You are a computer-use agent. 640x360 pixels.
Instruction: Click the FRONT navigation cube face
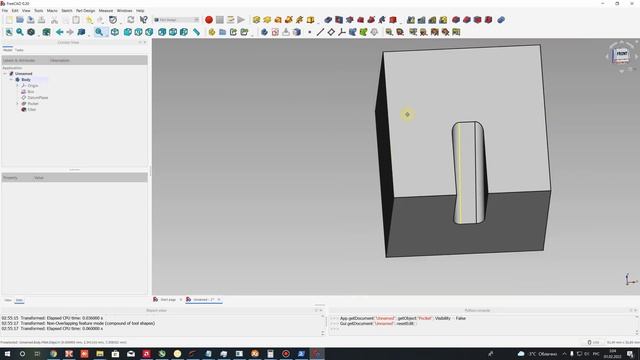(x=621, y=53)
